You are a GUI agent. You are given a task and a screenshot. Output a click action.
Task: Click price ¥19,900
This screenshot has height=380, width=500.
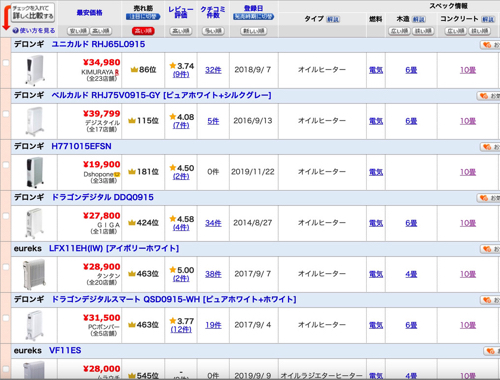(102, 164)
